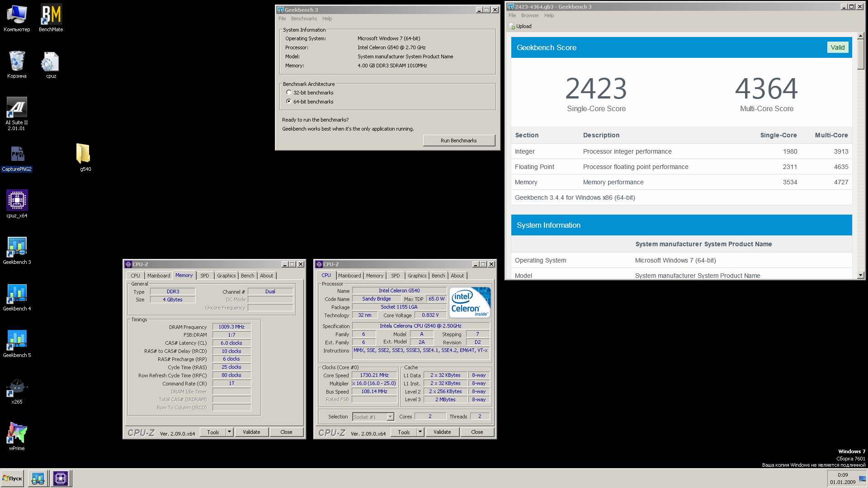Select the Корзина recycle bin icon
This screenshot has height=488, width=868.
[17, 65]
